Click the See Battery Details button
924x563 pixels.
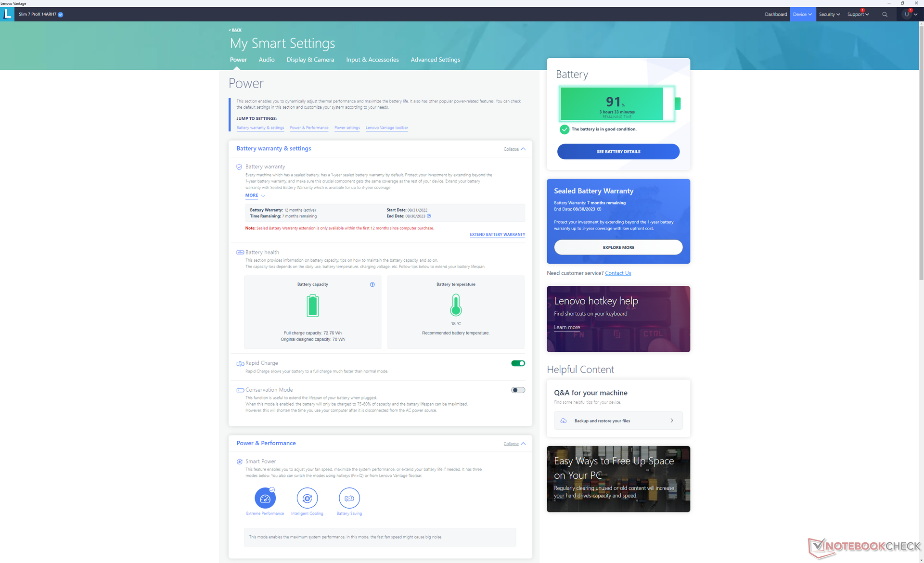[x=618, y=152]
